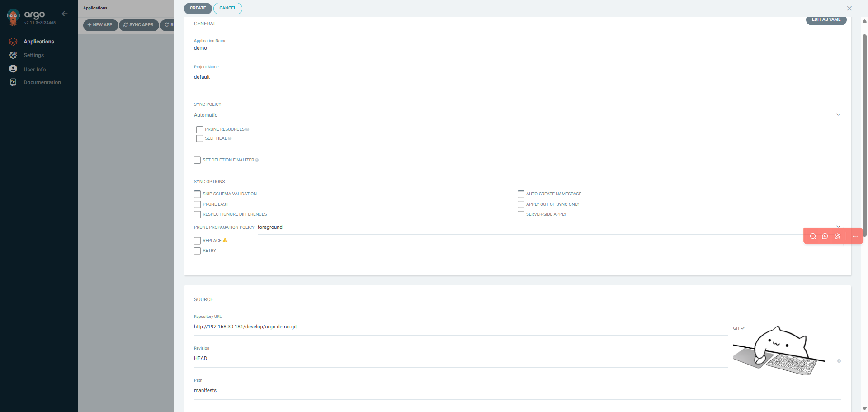Click the Project Name field with default
Image resolution: width=868 pixels, height=412 pixels.
[x=517, y=77]
